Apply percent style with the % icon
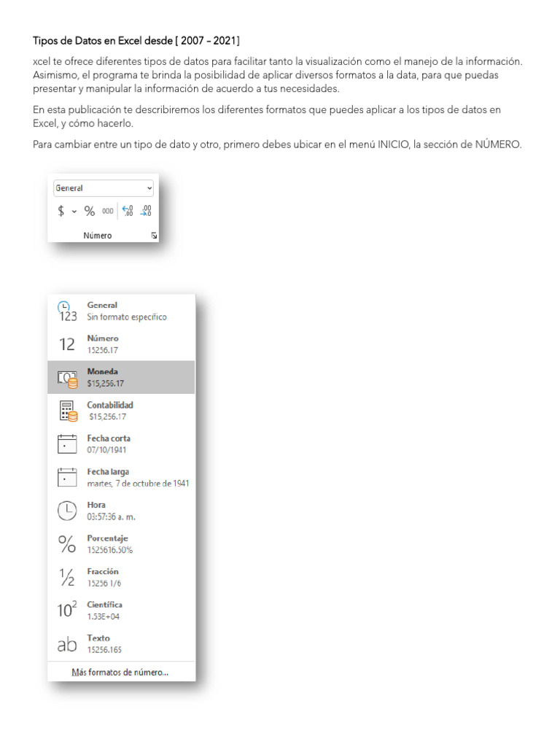The image size is (560, 747). pyautogui.click(x=90, y=211)
